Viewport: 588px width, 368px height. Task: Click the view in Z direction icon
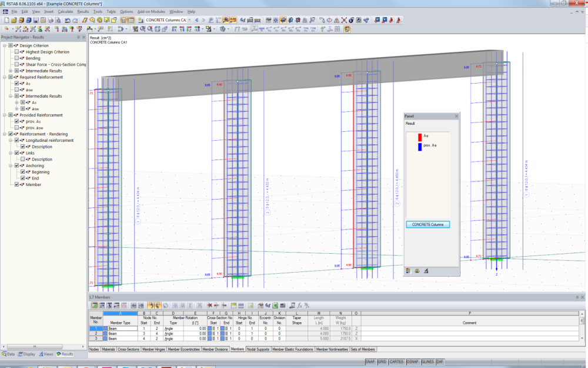pos(189,29)
